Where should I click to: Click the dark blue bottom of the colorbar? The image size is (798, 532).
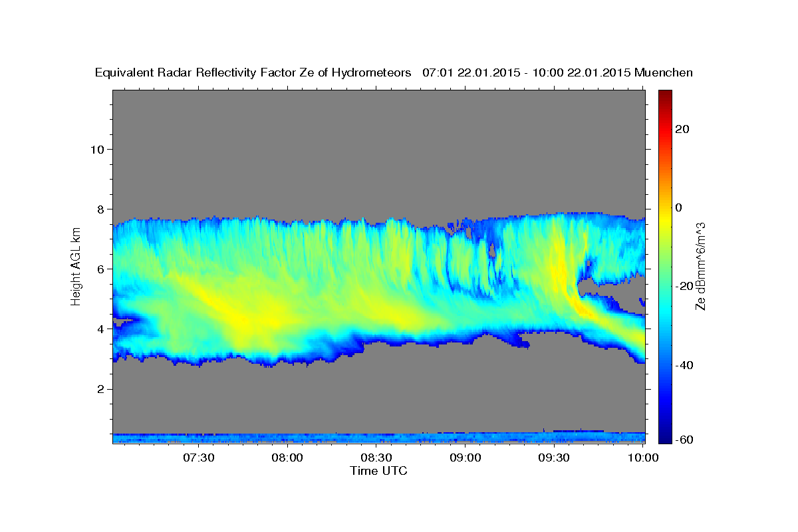665,438
